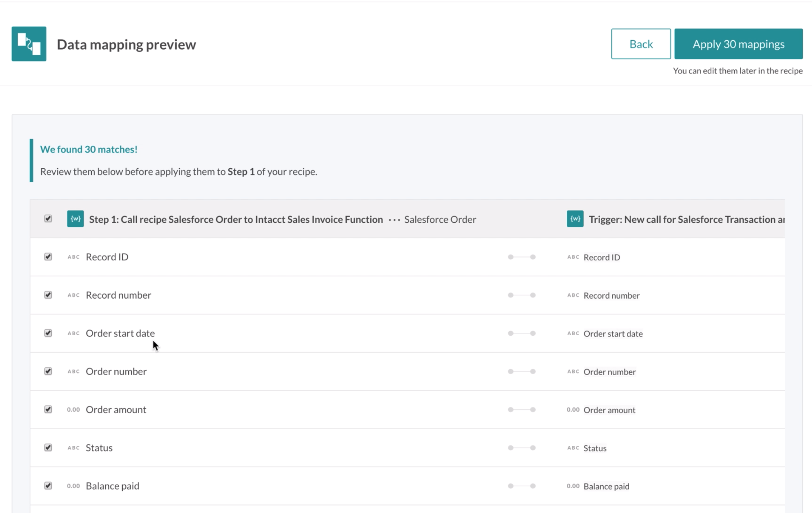Uncheck the Status mapping checkbox
This screenshot has width=812, height=513.
click(48, 448)
